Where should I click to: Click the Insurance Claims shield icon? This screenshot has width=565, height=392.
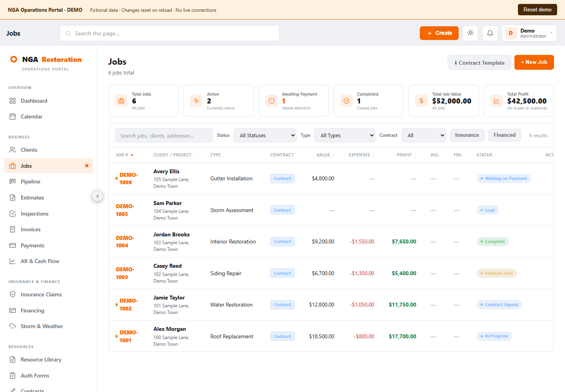(x=13, y=294)
